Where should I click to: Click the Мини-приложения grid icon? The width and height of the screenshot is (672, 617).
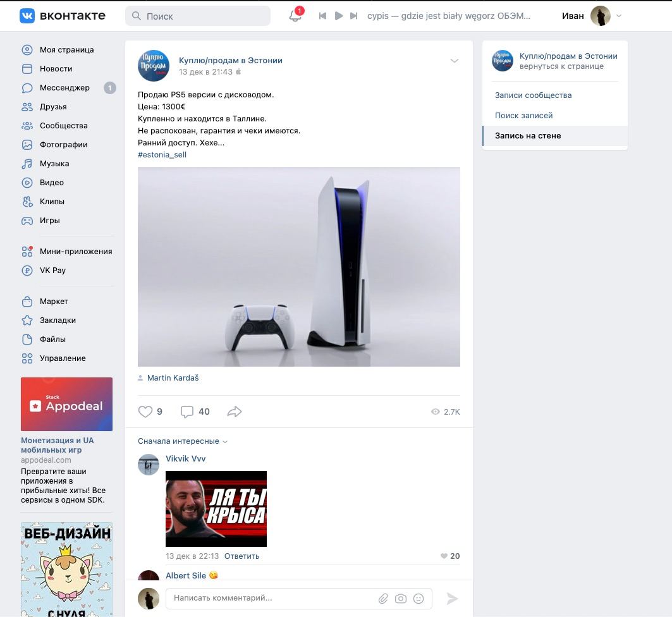pyautogui.click(x=27, y=252)
